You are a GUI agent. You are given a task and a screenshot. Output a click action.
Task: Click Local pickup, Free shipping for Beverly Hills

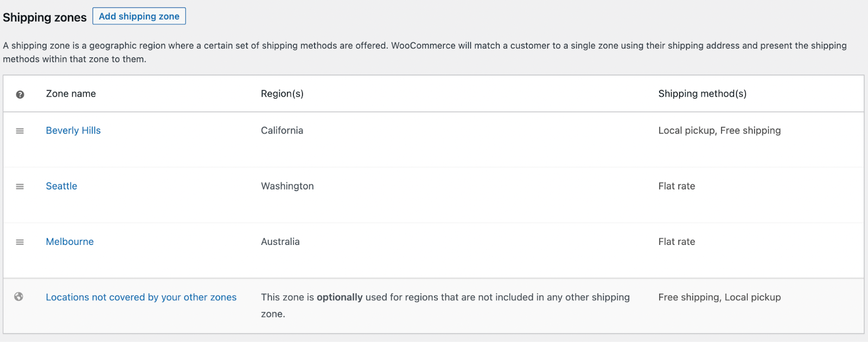pyautogui.click(x=719, y=130)
